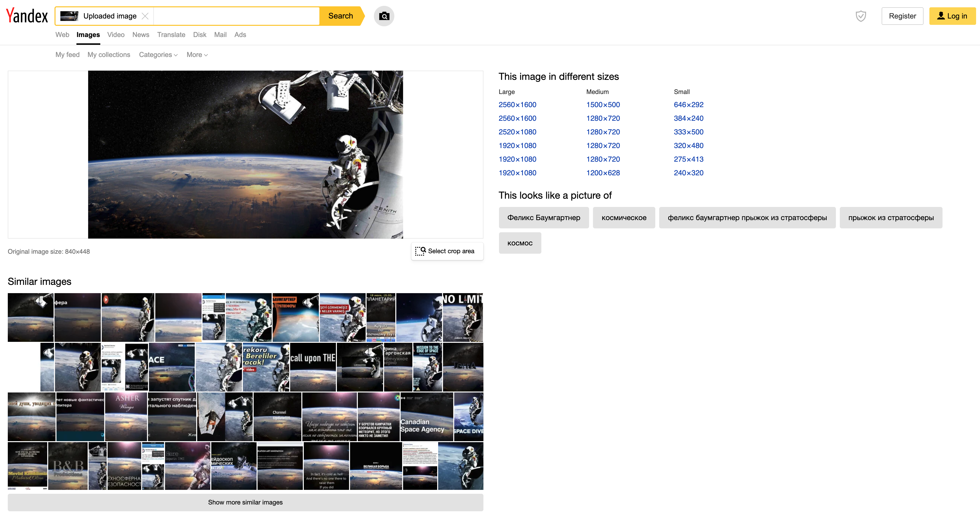Image resolution: width=980 pixels, height=522 pixels.
Task: Open 240×320 small size link
Action: click(689, 173)
